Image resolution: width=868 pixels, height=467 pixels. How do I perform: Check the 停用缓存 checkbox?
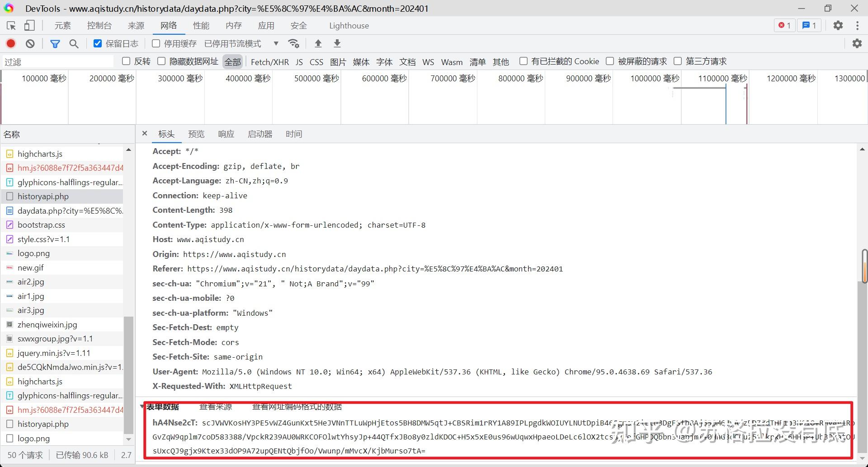click(x=156, y=43)
